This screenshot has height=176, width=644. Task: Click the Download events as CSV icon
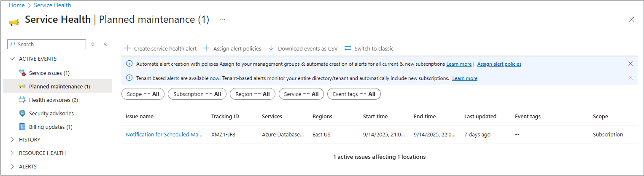pos(271,48)
